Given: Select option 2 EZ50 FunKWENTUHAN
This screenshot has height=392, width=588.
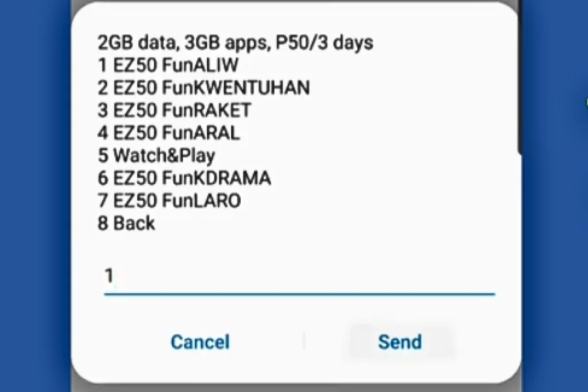Looking at the screenshot, I should coord(202,88).
